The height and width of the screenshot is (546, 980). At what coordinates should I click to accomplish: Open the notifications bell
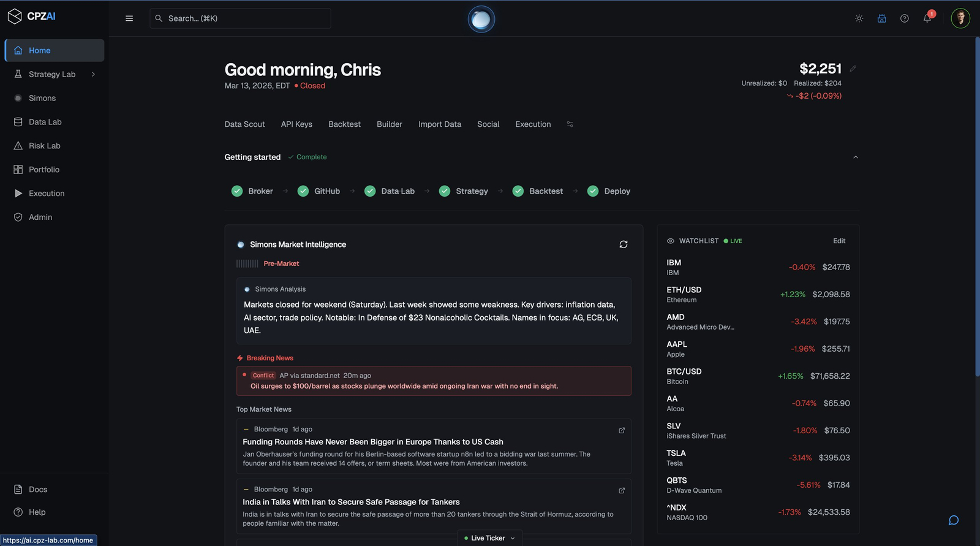(927, 18)
